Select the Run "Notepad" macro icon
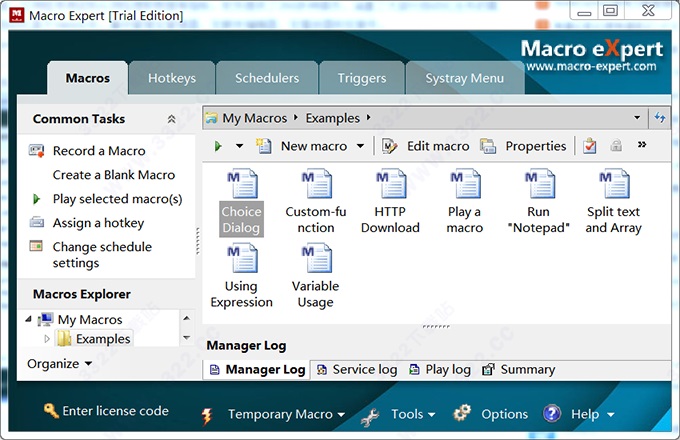680x440 pixels. pos(538,185)
